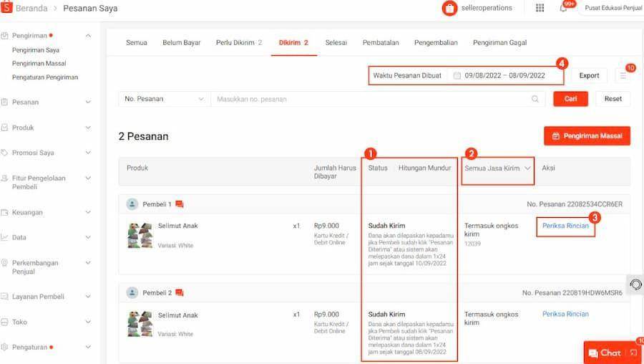The height and width of the screenshot is (364, 644).
Task: Expand the Data sidebar section
Action: 88,237
